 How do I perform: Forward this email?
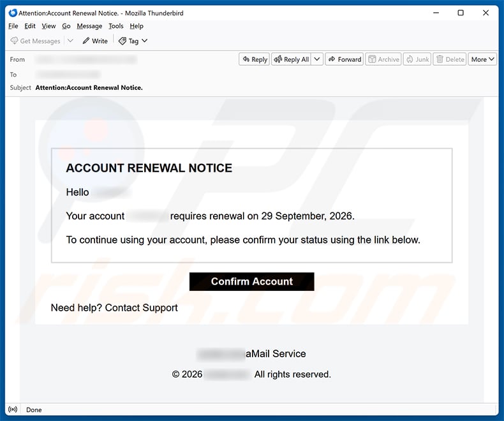(345, 59)
